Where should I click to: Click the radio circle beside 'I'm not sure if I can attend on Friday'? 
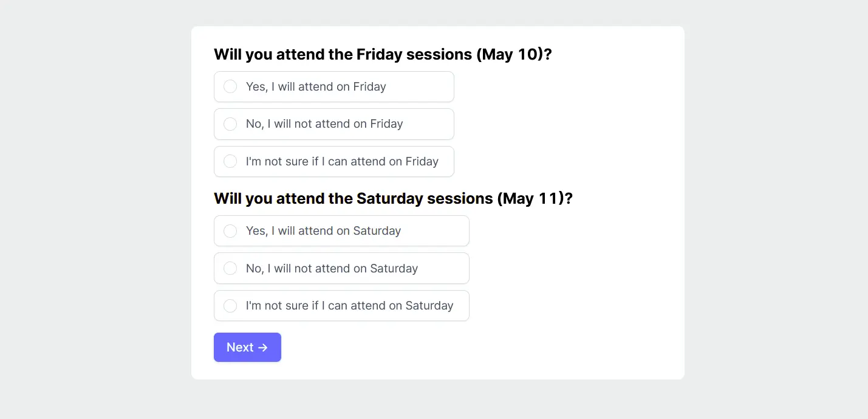pyautogui.click(x=230, y=161)
